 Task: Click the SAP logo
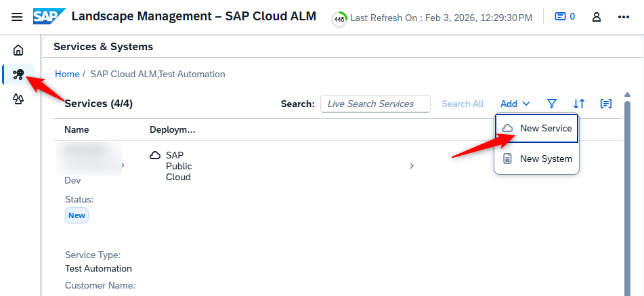pyautogui.click(x=49, y=16)
